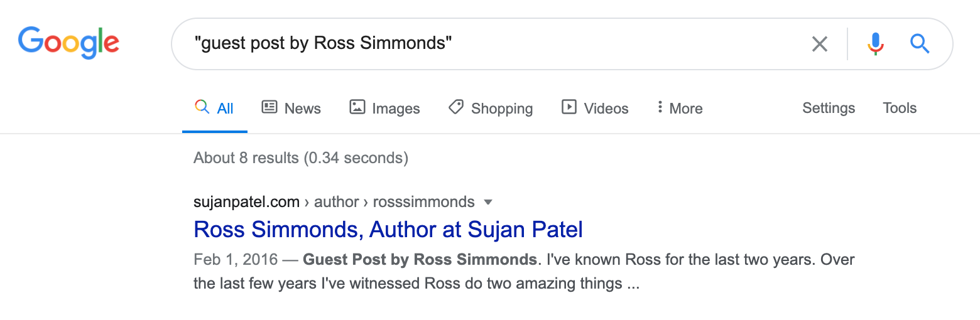Select the Videos tab
The height and width of the screenshot is (320, 980).
point(606,109)
